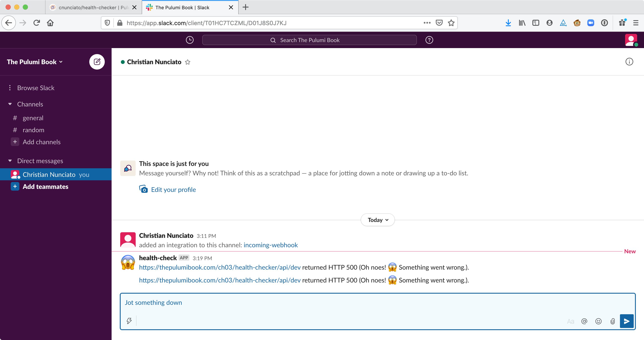Close The Pulumi Book Slack tab
The height and width of the screenshot is (340, 644).
tap(231, 7)
